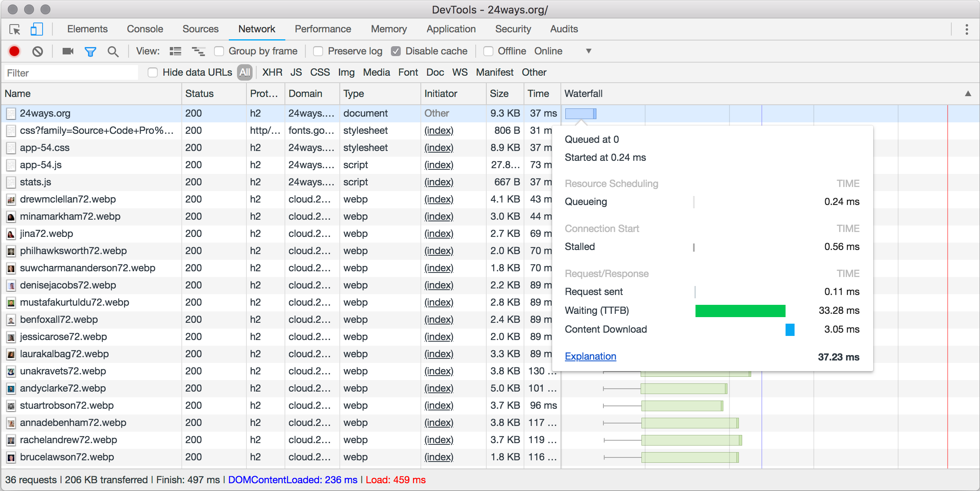Click the jina72.webp thumbnail icon

pos(11,234)
